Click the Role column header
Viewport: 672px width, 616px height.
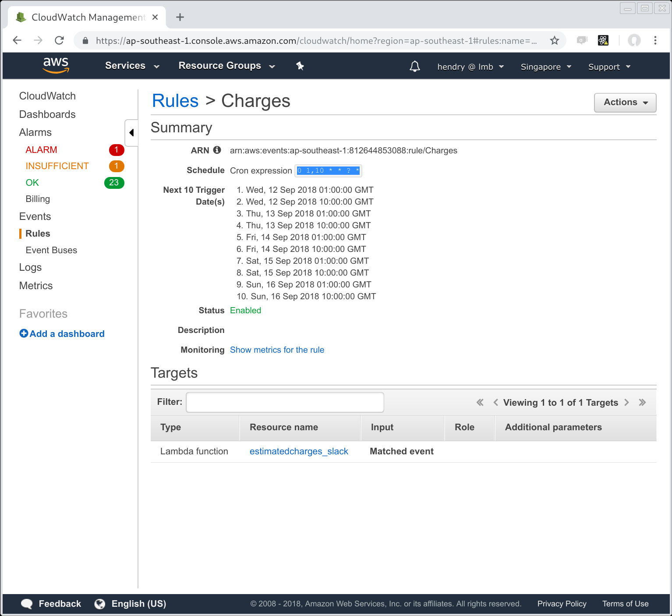click(x=470, y=428)
